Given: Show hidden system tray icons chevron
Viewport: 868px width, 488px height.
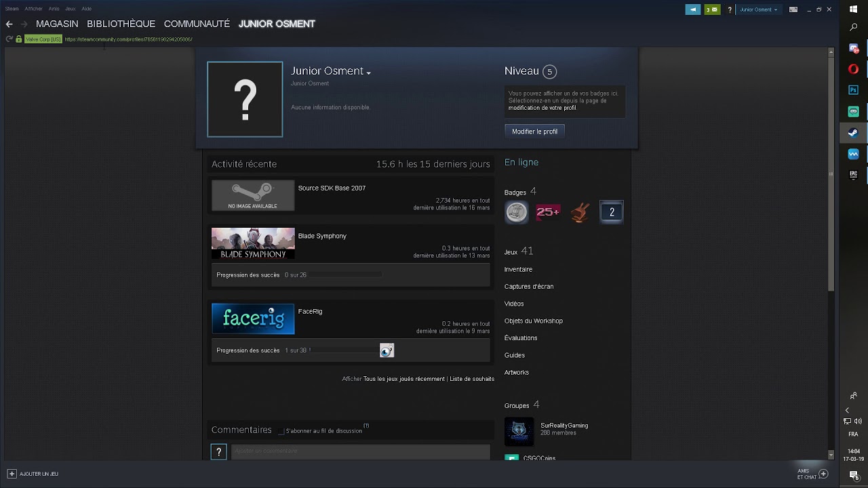Looking at the screenshot, I should (x=847, y=410).
